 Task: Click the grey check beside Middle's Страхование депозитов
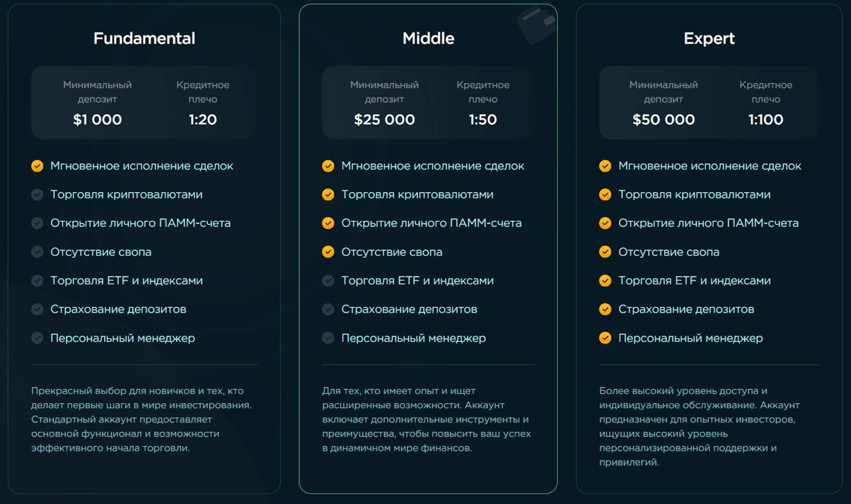pyautogui.click(x=328, y=309)
